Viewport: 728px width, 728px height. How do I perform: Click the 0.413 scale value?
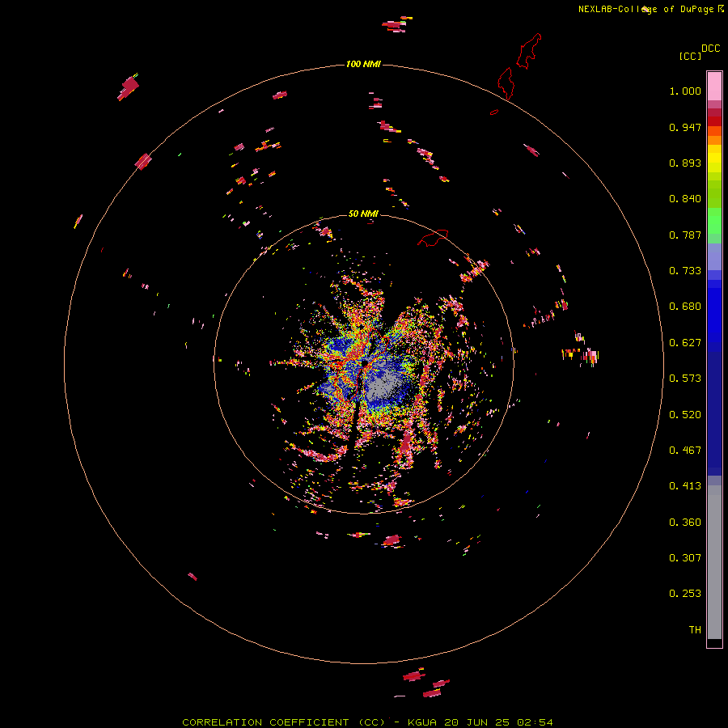685,486
